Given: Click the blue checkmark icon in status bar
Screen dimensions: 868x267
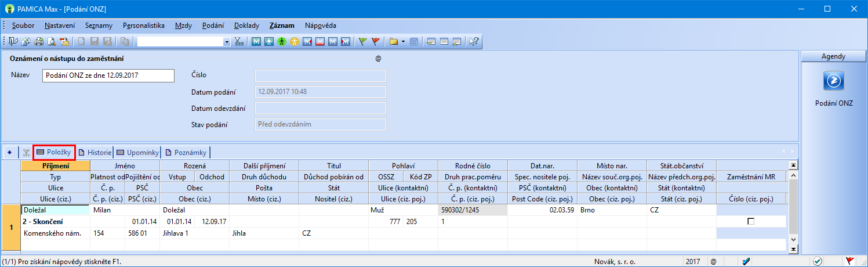Looking at the screenshot, I should [x=746, y=262].
